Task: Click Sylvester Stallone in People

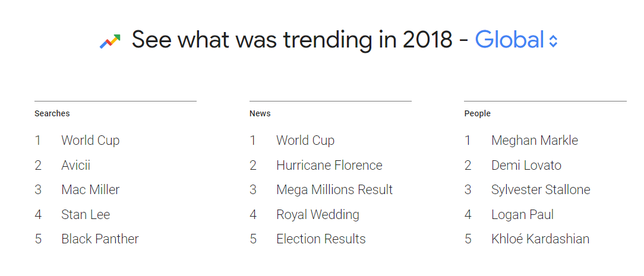Action: tap(541, 190)
